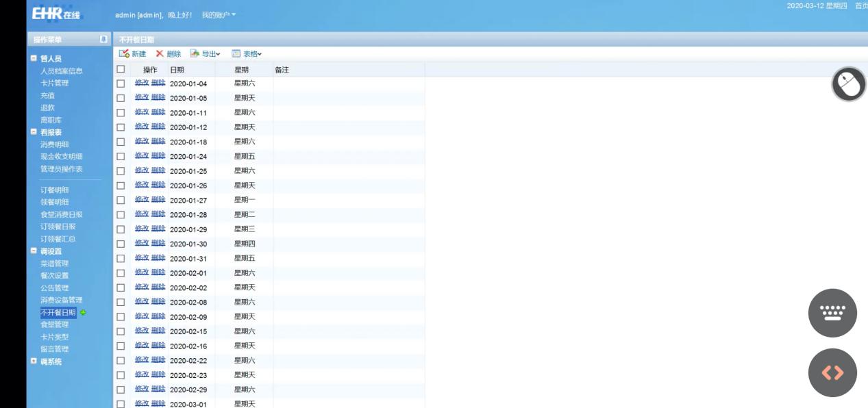Image resolution: width=868 pixels, height=408 pixels.
Task: Click the green plus beside 不开餐日期
Action: pos(84,313)
